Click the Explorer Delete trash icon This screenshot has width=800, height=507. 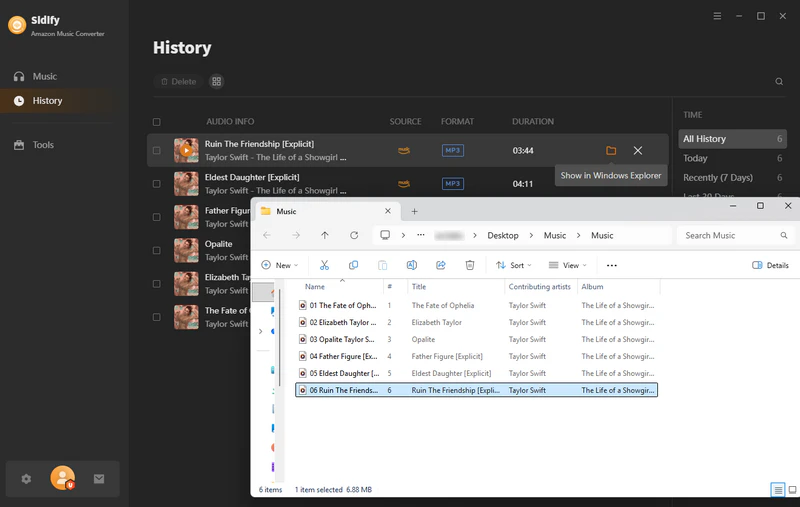[470, 265]
